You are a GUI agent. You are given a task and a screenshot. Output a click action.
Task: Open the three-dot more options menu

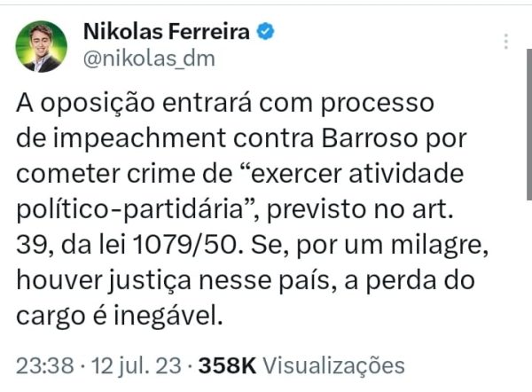[505, 43]
